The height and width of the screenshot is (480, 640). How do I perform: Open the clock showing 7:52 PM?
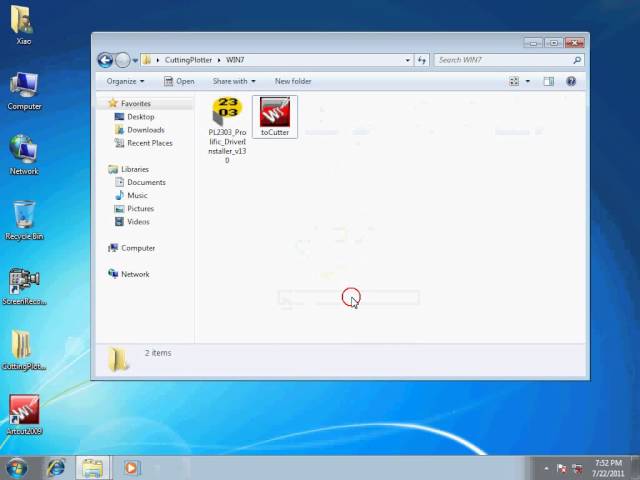(608, 468)
